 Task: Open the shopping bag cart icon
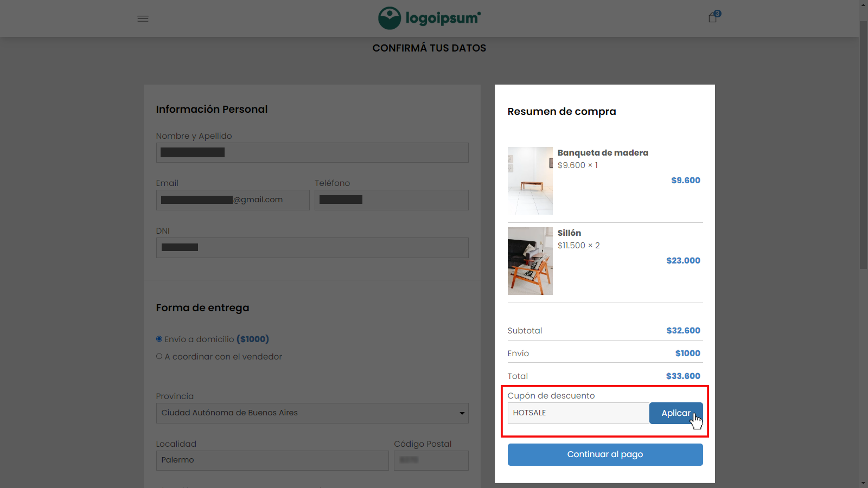click(713, 17)
